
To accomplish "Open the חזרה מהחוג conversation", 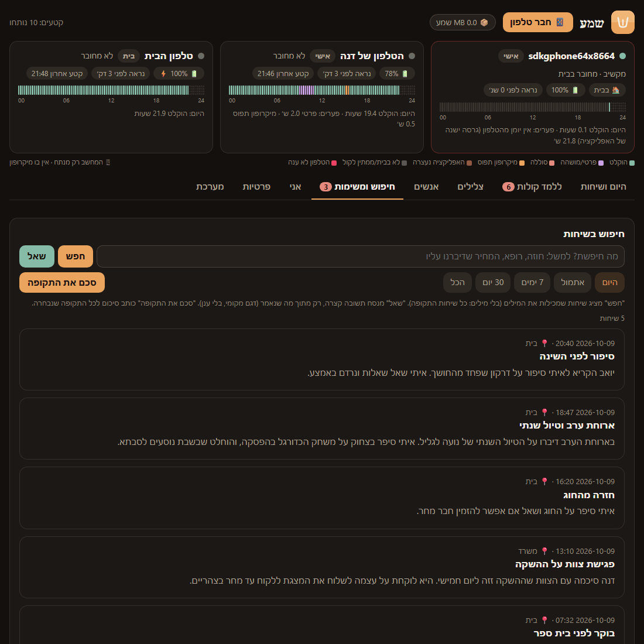I will click(x=322, y=498).
